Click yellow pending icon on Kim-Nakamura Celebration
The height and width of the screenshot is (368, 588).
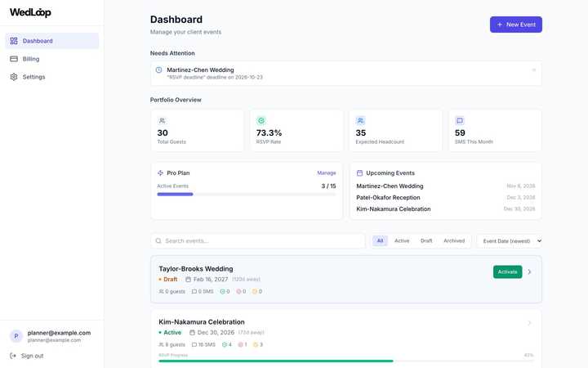pos(256,345)
